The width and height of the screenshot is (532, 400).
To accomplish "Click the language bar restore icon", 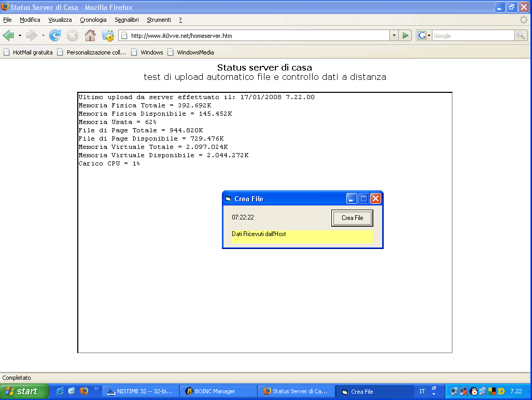I will pyautogui.click(x=434, y=389).
